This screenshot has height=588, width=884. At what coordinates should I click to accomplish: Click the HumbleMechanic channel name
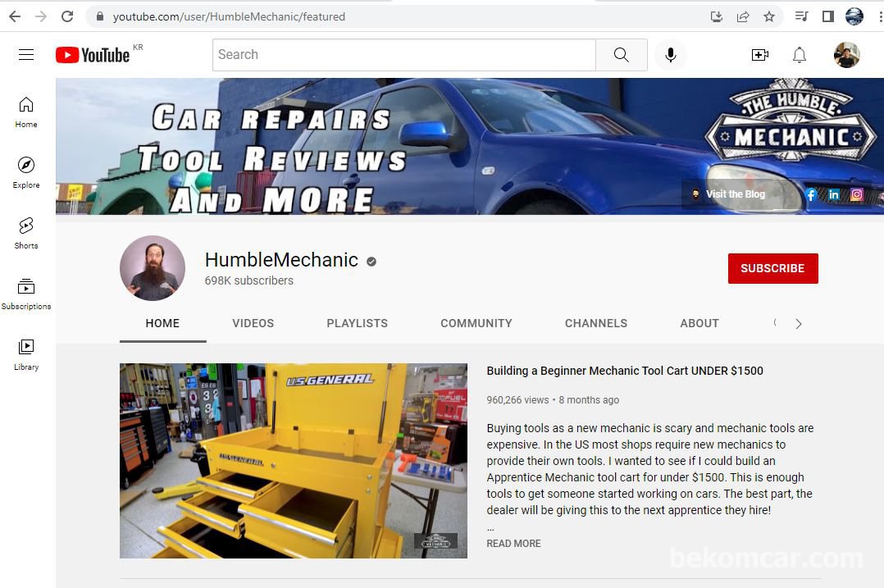click(281, 260)
